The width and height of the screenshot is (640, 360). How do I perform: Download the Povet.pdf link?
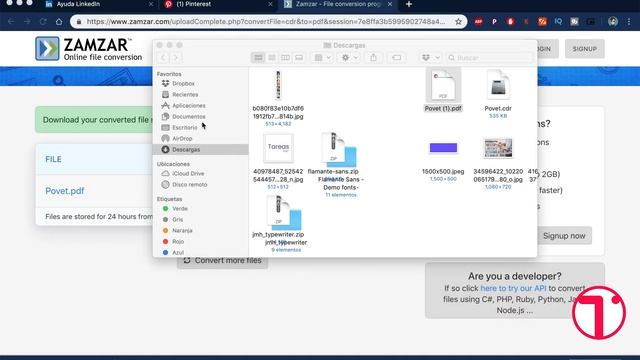pos(64,191)
